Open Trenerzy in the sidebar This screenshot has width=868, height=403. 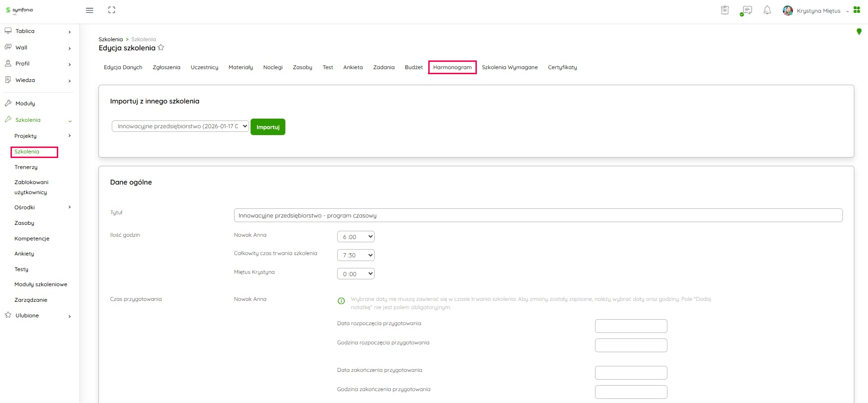tap(26, 167)
